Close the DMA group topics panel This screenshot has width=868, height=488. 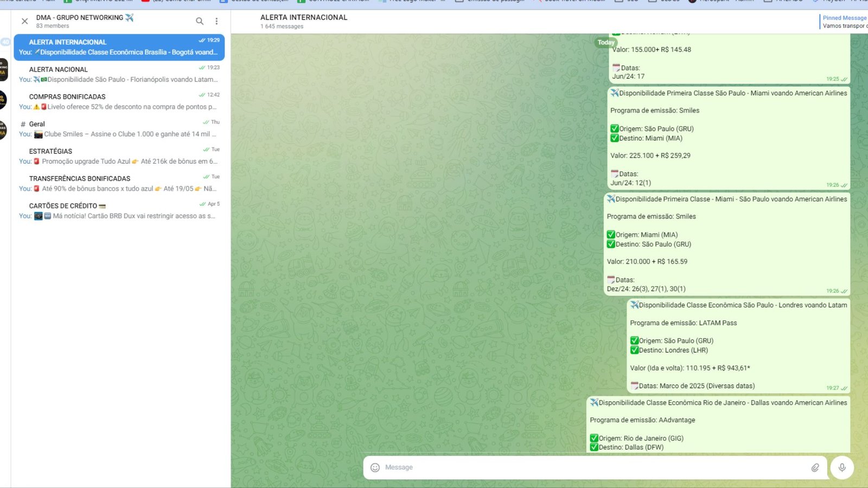24,21
